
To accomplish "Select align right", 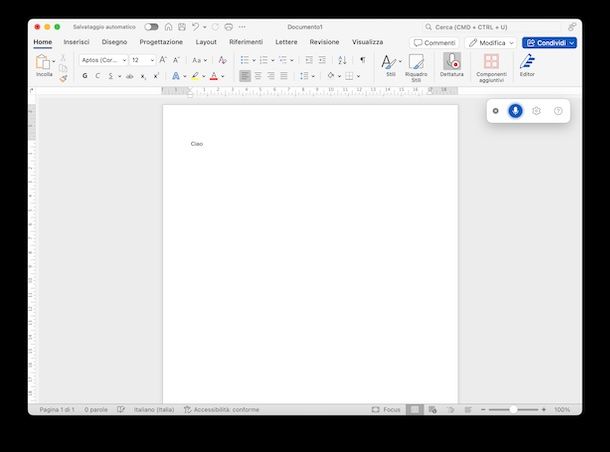I will 271,76.
